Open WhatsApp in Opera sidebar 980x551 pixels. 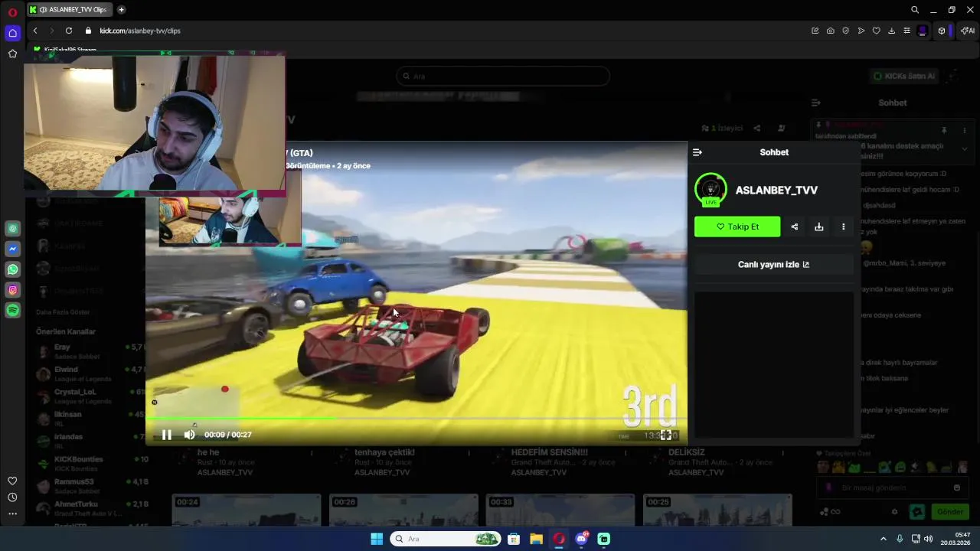point(12,269)
